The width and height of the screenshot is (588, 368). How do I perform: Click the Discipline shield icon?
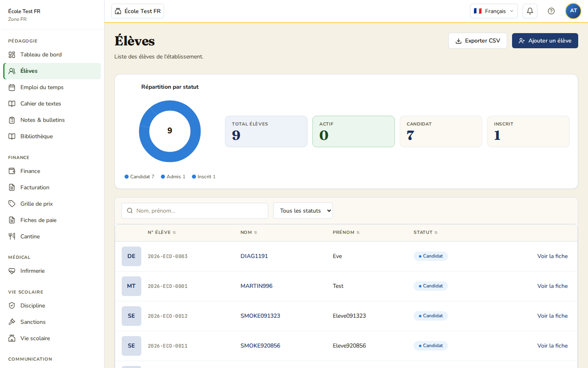click(12, 306)
